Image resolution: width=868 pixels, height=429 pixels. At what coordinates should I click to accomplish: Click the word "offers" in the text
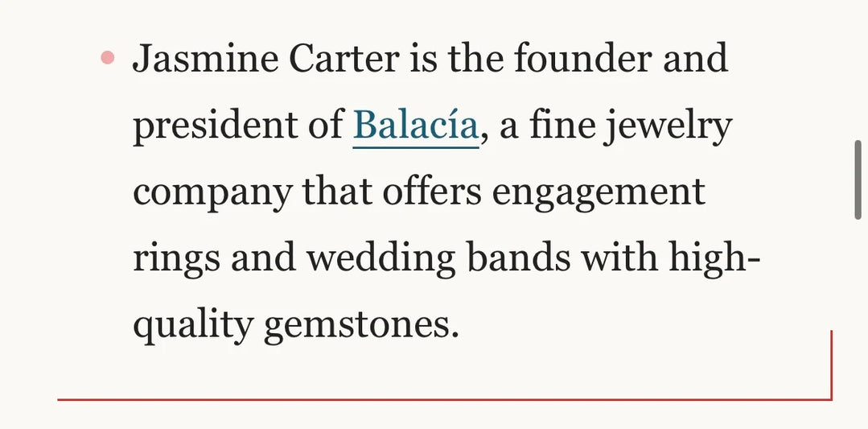click(x=432, y=191)
